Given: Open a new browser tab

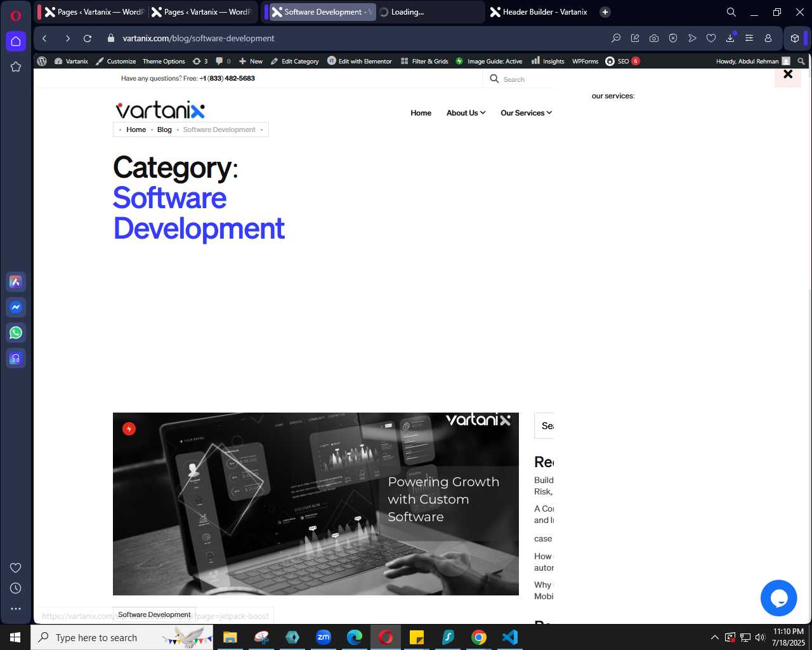Looking at the screenshot, I should coord(605,12).
